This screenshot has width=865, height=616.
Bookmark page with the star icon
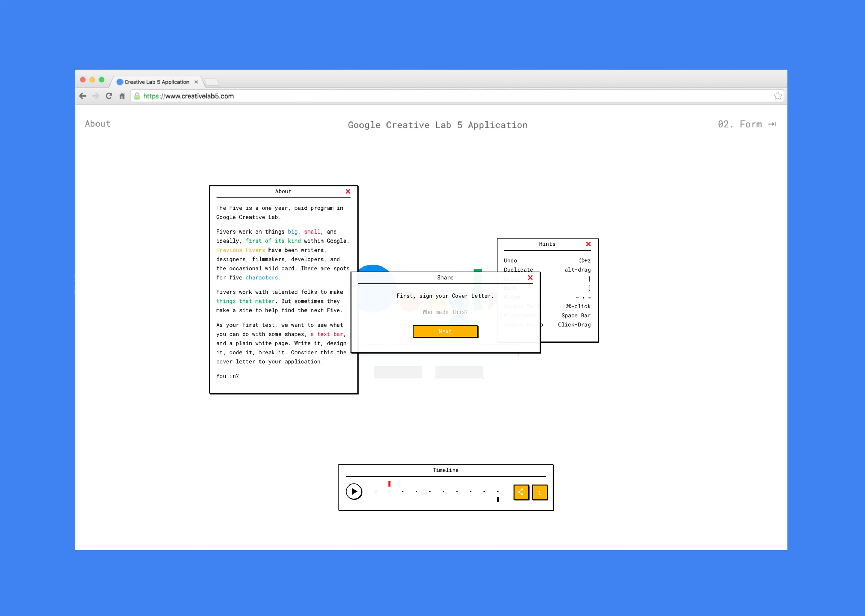pos(777,96)
